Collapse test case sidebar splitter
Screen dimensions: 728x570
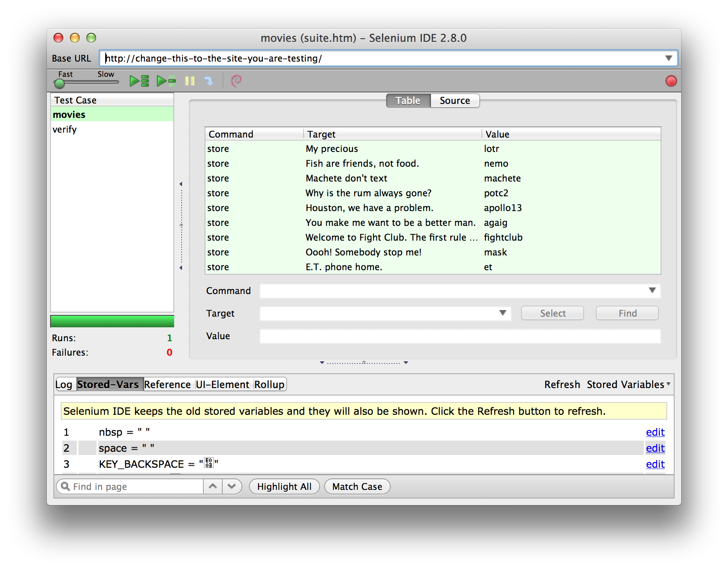181,225
